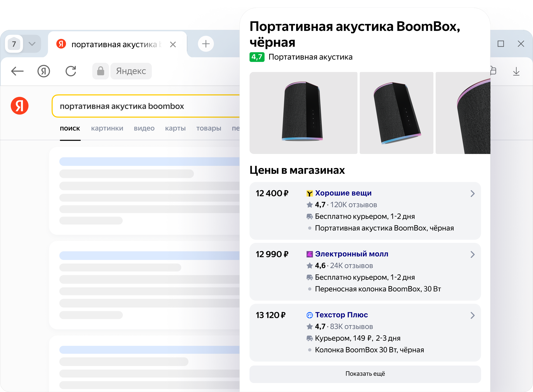Reload the page with refresh icon
The width and height of the screenshot is (533, 392).
click(x=71, y=71)
